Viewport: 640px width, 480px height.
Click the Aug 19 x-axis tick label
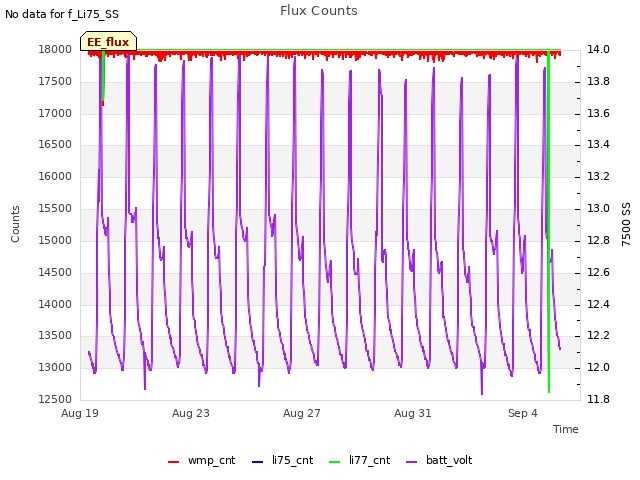coord(80,413)
